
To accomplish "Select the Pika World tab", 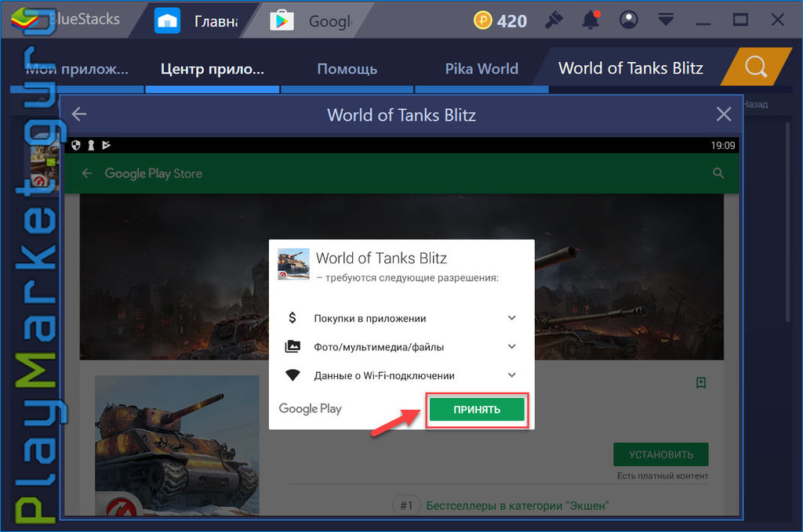I will [x=481, y=68].
